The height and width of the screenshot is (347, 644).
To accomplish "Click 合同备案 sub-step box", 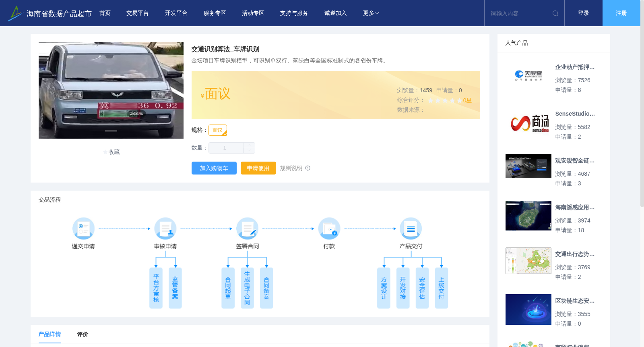I will pyautogui.click(x=266, y=288).
